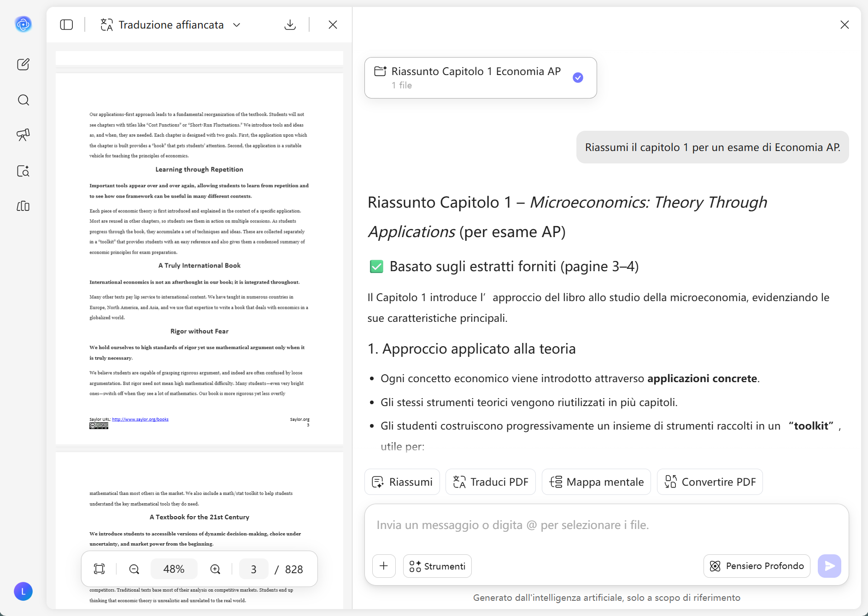Open the Strumenti tools menu
This screenshot has height=616, width=868.
[437, 566]
